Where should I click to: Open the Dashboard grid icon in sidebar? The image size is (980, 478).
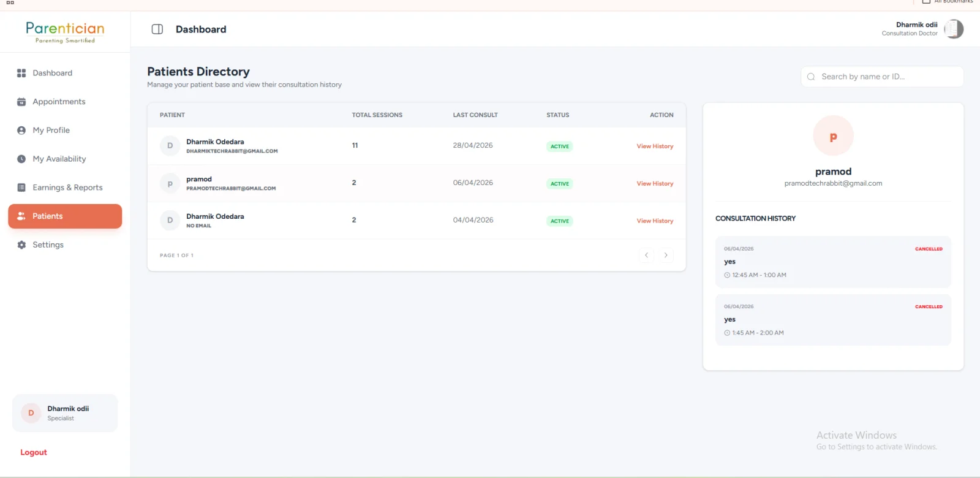(21, 73)
